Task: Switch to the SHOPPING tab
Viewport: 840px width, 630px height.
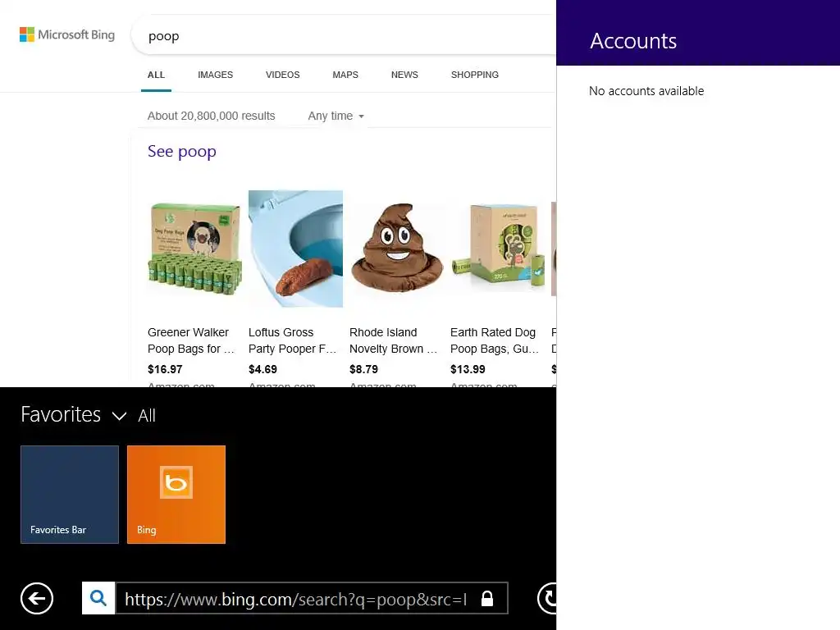Action: 475,75
